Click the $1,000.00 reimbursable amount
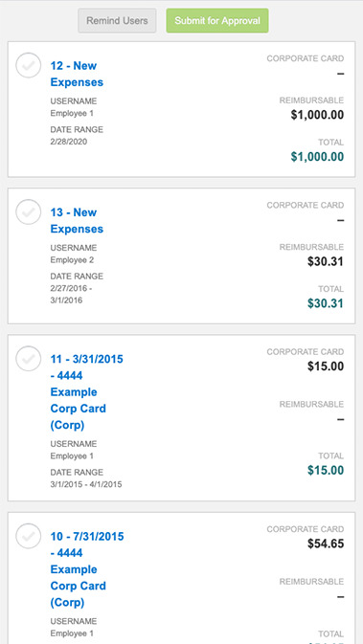This screenshot has height=644, width=363. coord(317,115)
